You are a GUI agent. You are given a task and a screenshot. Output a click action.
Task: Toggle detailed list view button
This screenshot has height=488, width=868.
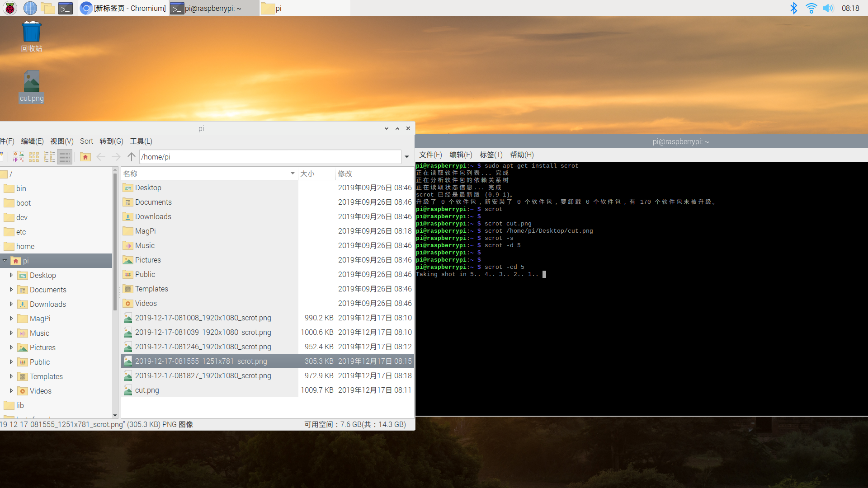(x=65, y=157)
